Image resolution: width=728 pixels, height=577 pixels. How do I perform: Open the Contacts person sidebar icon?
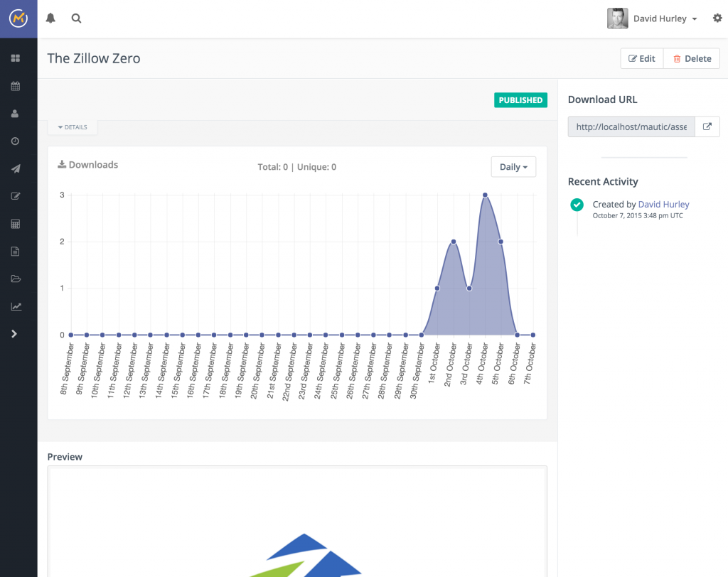pyautogui.click(x=15, y=114)
